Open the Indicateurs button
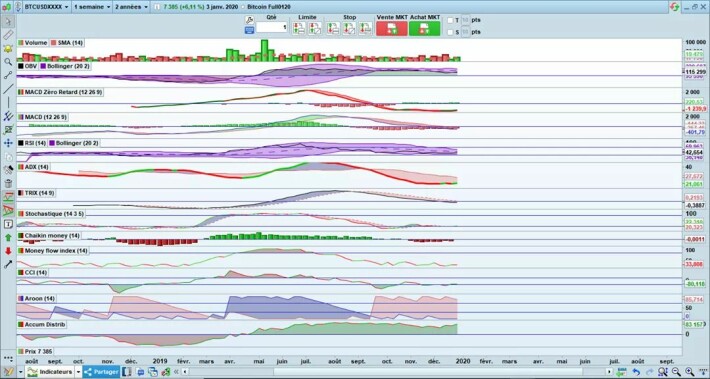The image size is (710, 379). 50,372
